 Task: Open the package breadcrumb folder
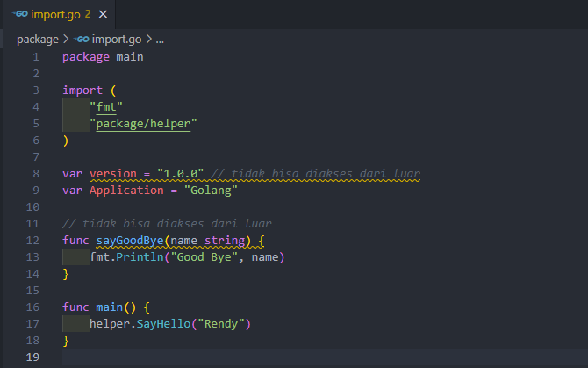pyautogui.click(x=38, y=39)
